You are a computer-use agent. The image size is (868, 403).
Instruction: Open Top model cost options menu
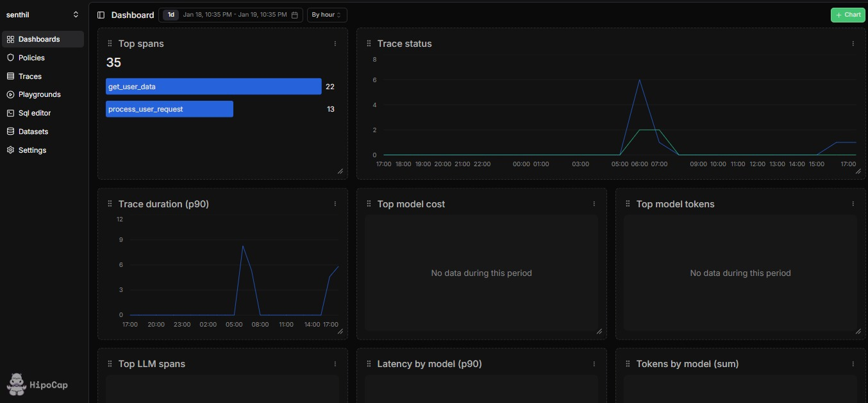click(x=594, y=204)
